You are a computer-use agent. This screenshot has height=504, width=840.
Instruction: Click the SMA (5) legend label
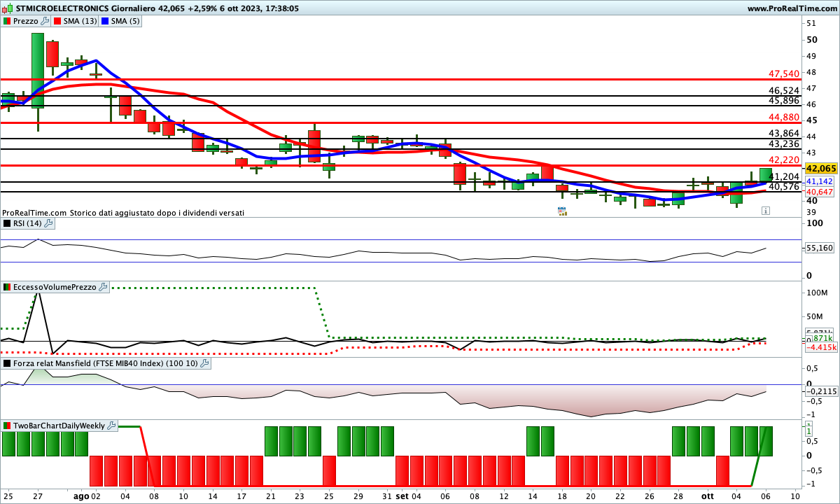tap(125, 21)
